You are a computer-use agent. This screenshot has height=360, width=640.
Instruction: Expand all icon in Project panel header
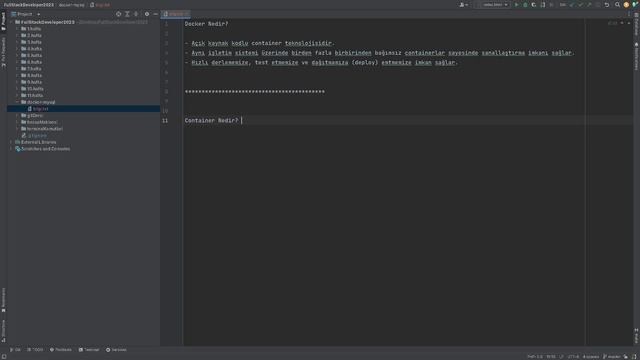[x=127, y=14]
